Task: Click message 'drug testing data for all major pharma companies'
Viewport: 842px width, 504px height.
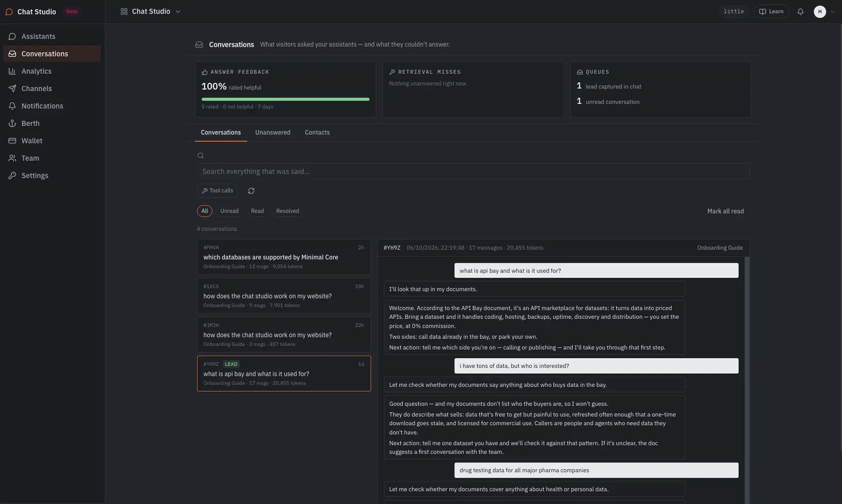Action: 596,470
